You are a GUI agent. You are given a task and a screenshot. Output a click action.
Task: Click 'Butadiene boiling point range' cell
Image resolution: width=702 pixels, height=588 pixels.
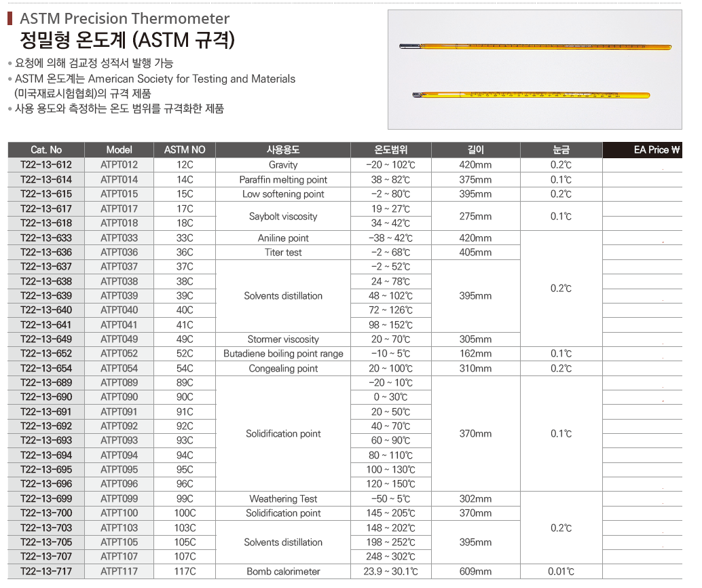tap(283, 353)
